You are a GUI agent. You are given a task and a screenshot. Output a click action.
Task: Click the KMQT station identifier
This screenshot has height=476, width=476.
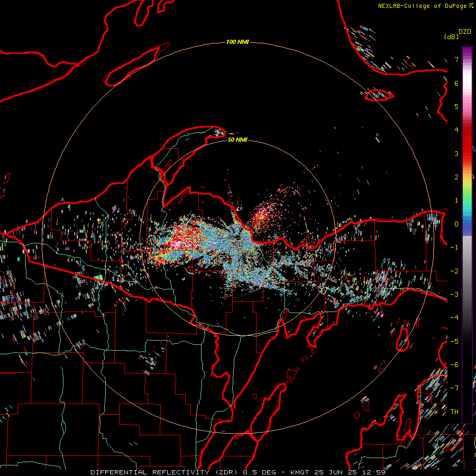[x=300, y=472]
